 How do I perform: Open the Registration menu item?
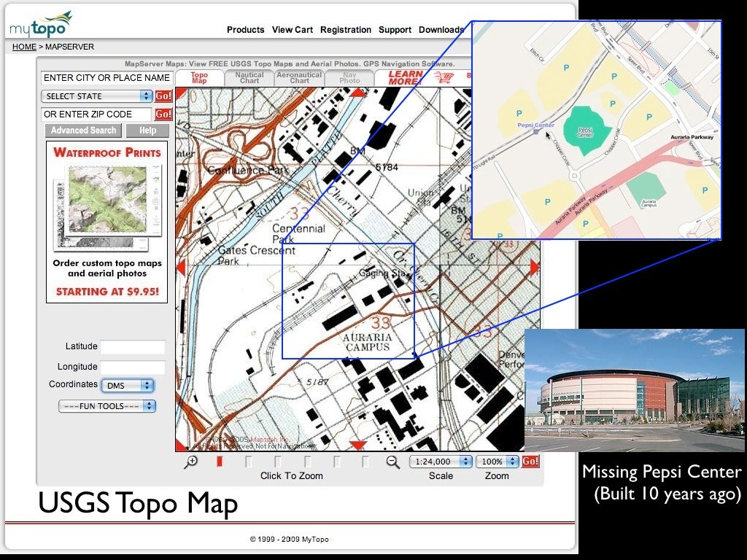pyautogui.click(x=345, y=29)
